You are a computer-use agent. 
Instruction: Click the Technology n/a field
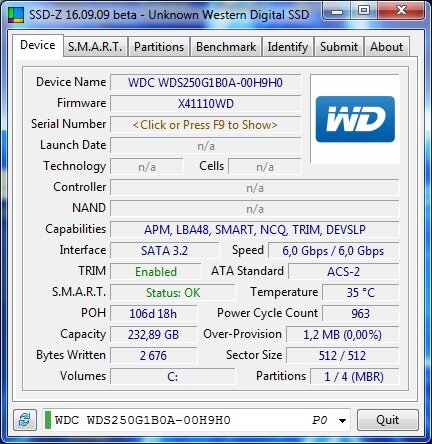pyautogui.click(x=147, y=167)
